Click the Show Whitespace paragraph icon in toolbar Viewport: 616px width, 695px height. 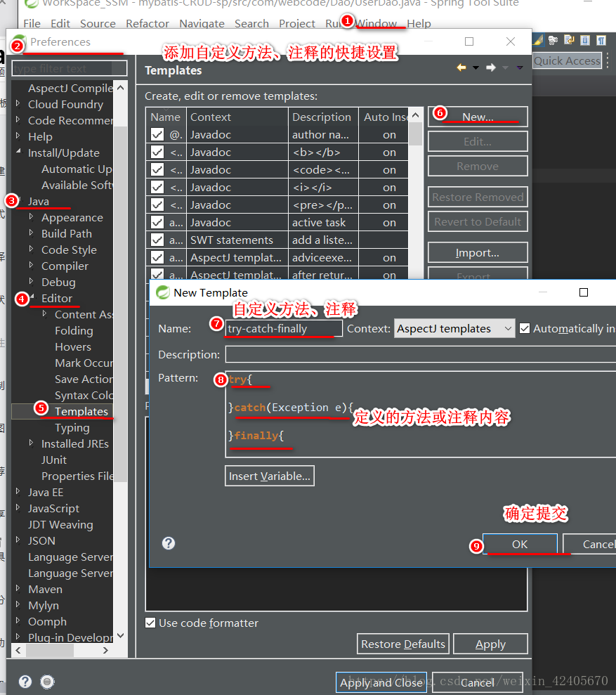click(601, 41)
